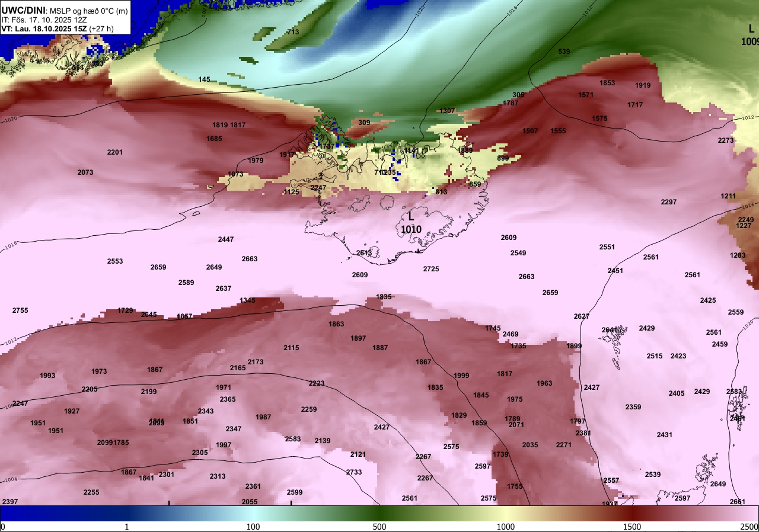Click the height value 2551
Screen dimensions: 759x532
click(x=607, y=247)
